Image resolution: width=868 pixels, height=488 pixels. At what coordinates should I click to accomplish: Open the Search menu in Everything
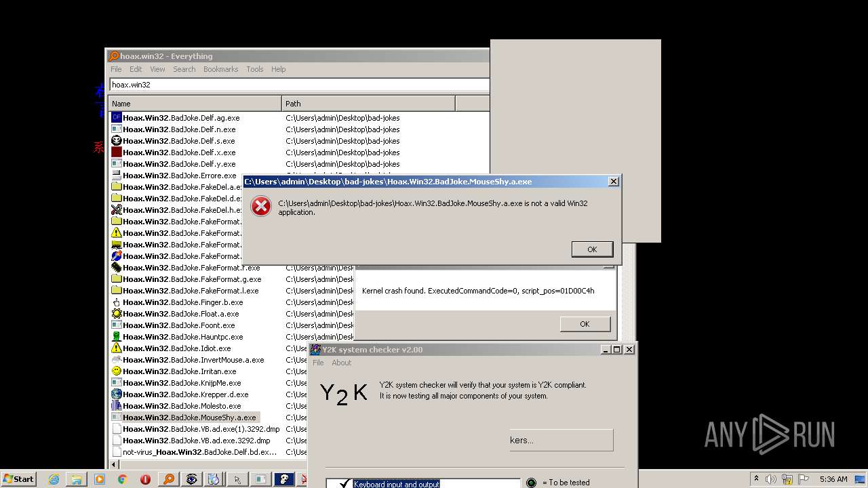(184, 69)
